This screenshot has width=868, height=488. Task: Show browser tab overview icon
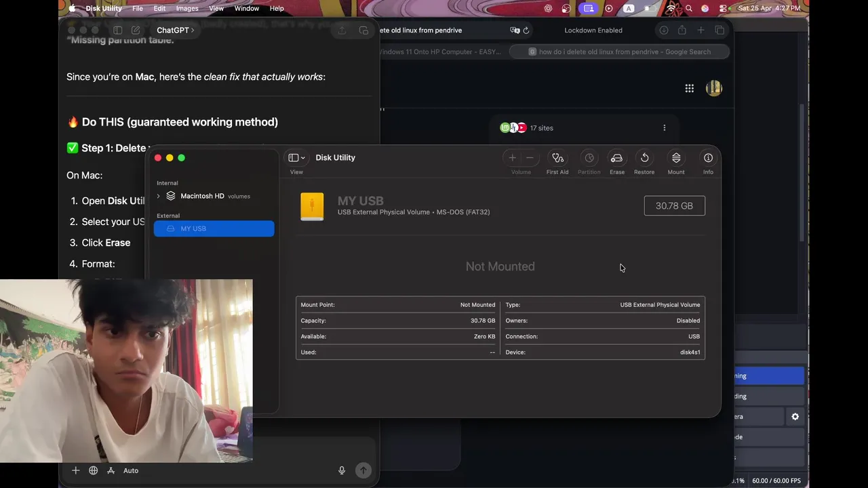(x=719, y=30)
